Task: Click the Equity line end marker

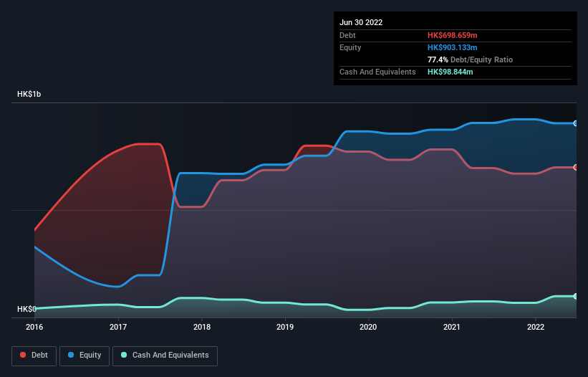Action: [x=576, y=123]
